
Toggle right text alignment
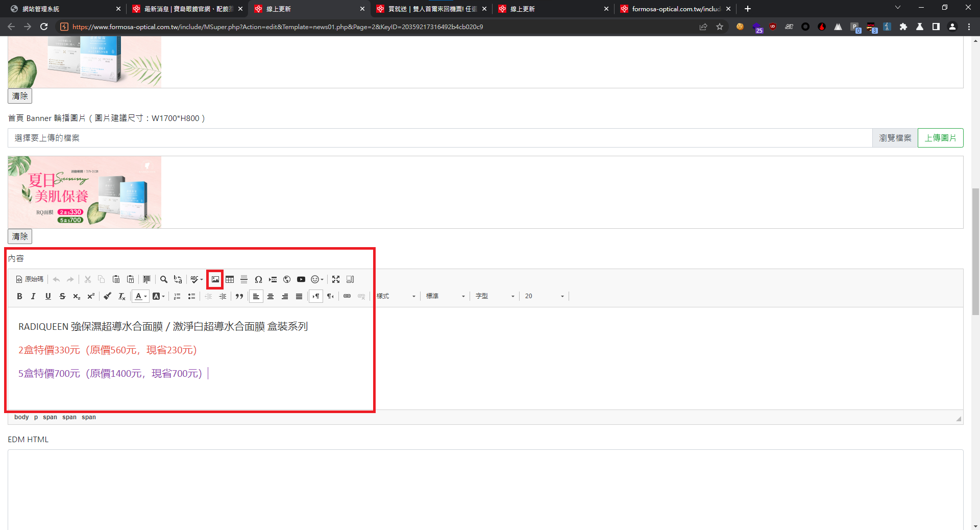point(285,296)
